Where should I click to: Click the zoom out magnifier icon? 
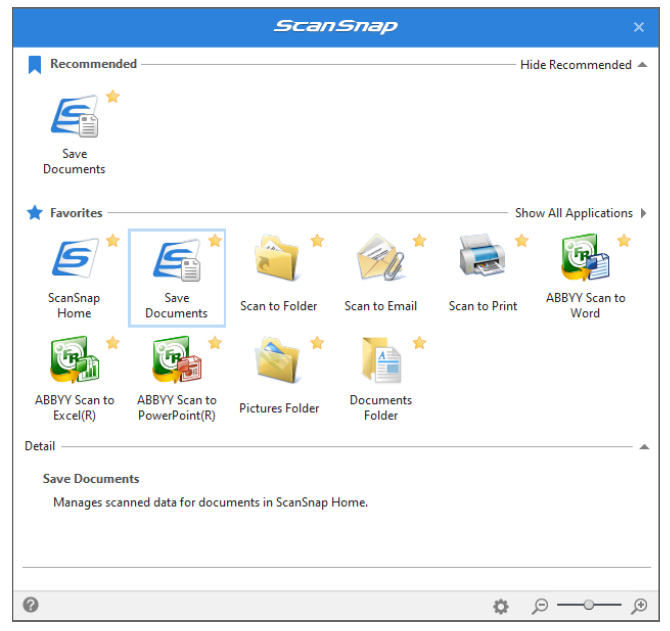pyautogui.click(x=540, y=606)
